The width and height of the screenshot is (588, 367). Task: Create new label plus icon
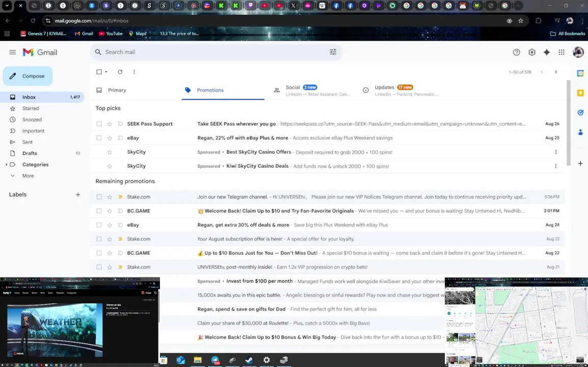point(77,194)
